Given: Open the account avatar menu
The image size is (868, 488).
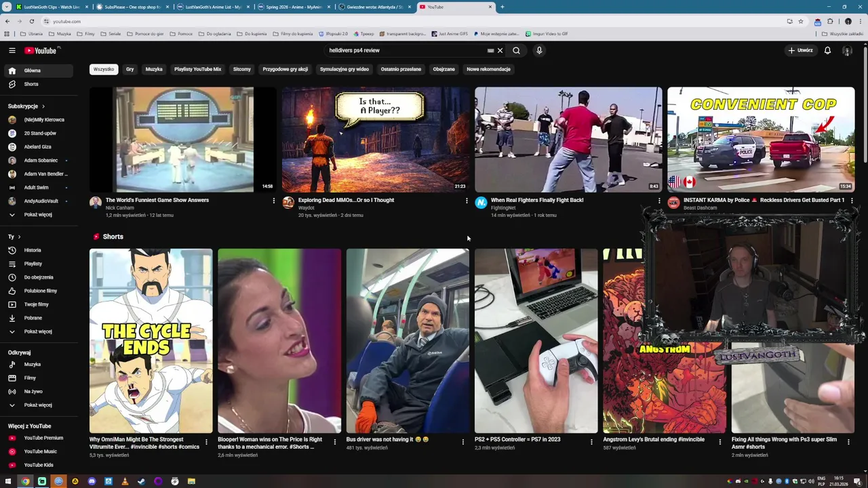Looking at the screenshot, I should pyautogui.click(x=847, y=50).
